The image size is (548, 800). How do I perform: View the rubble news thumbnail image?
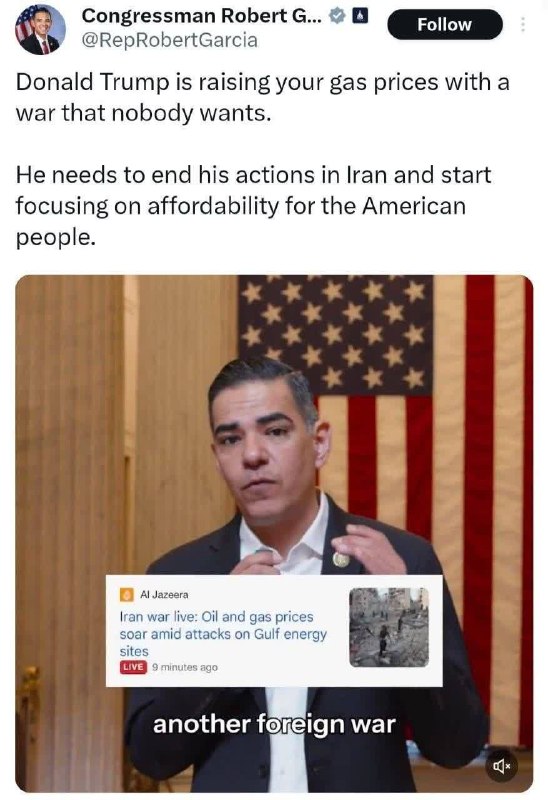coord(389,628)
